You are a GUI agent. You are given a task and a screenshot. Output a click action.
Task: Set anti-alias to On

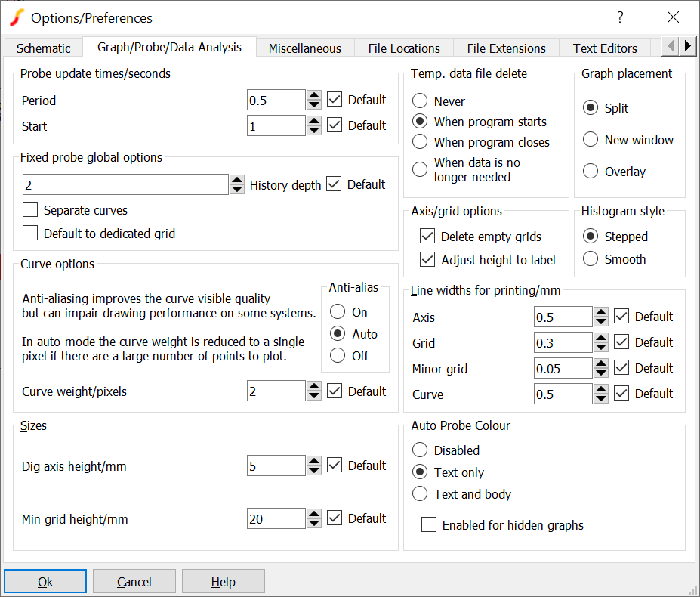point(338,312)
